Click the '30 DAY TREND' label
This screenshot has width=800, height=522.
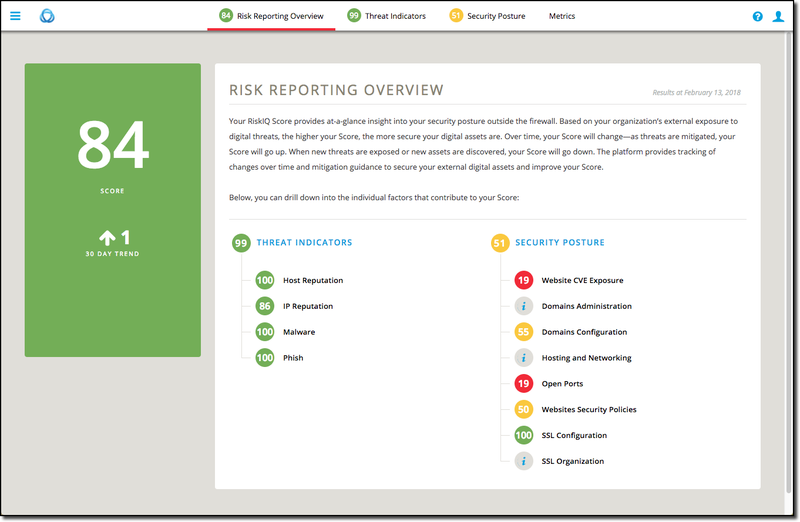coord(112,254)
